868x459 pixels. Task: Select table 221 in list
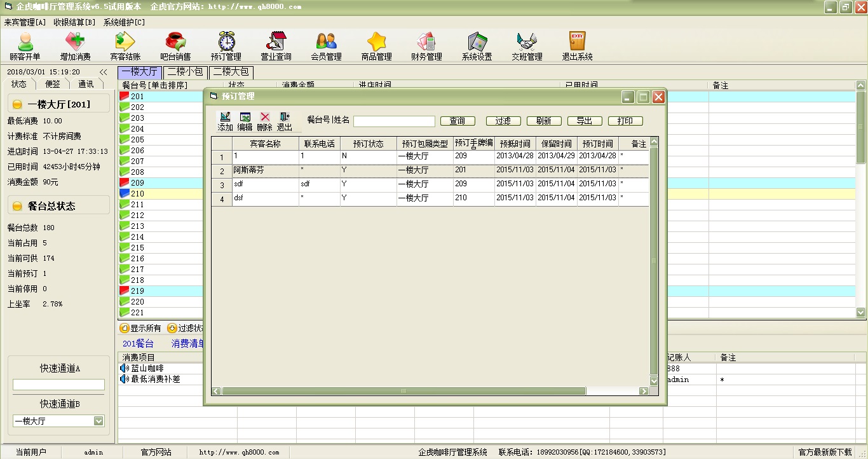click(x=137, y=312)
